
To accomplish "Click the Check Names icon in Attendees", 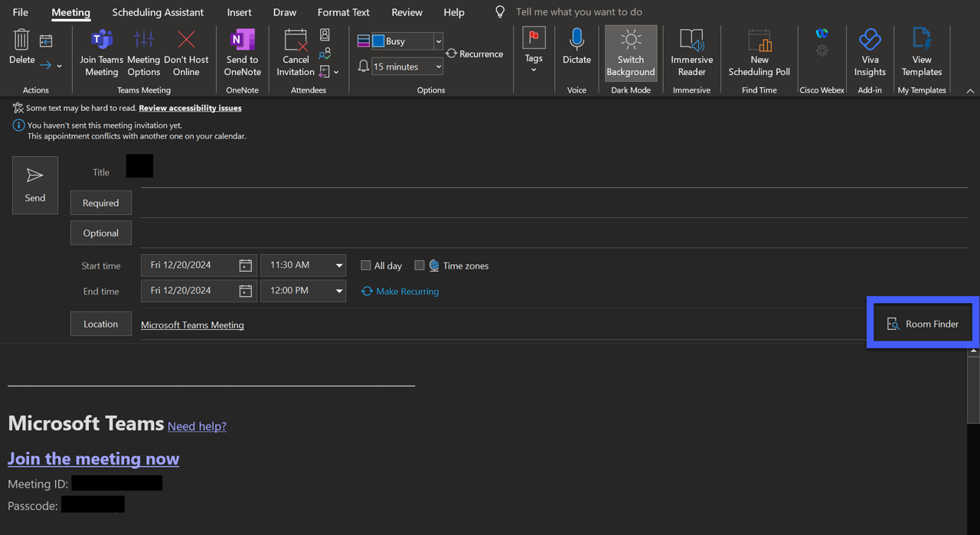I will point(325,54).
